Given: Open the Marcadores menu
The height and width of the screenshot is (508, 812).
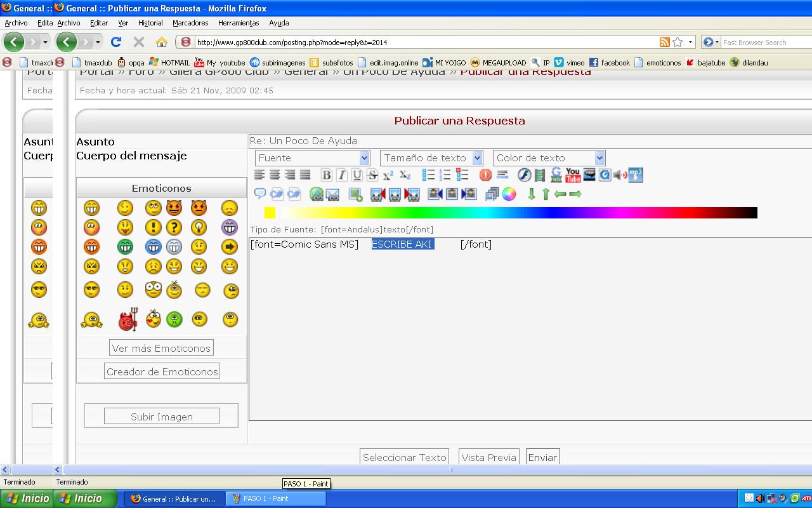Looking at the screenshot, I should 190,23.
